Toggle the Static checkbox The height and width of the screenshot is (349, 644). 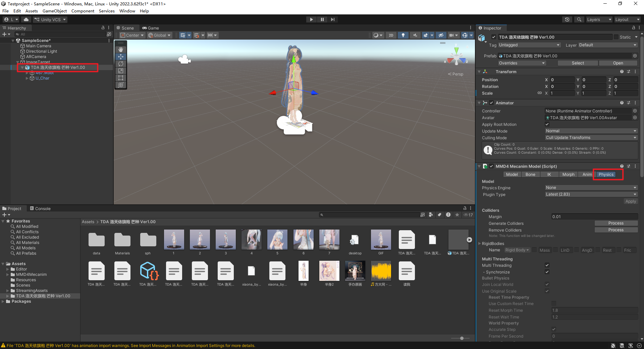click(x=616, y=37)
